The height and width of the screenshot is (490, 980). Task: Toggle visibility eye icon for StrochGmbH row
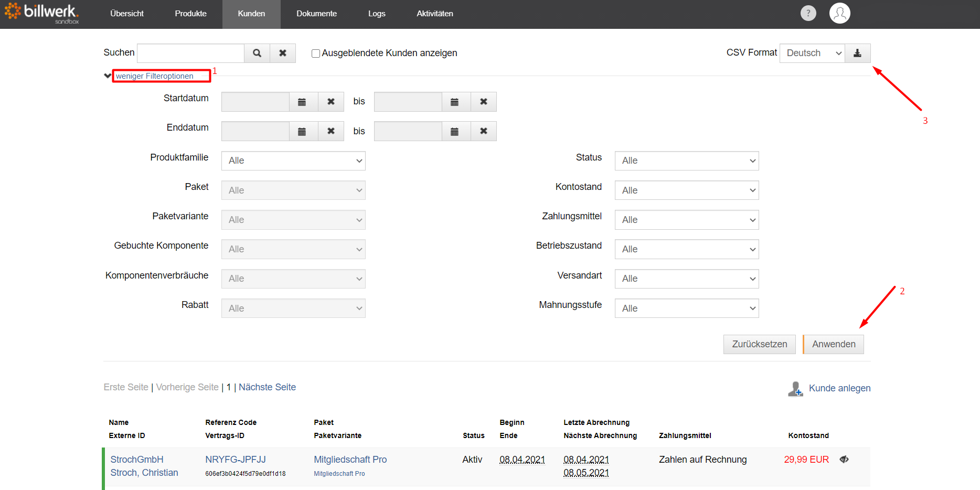point(844,460)
